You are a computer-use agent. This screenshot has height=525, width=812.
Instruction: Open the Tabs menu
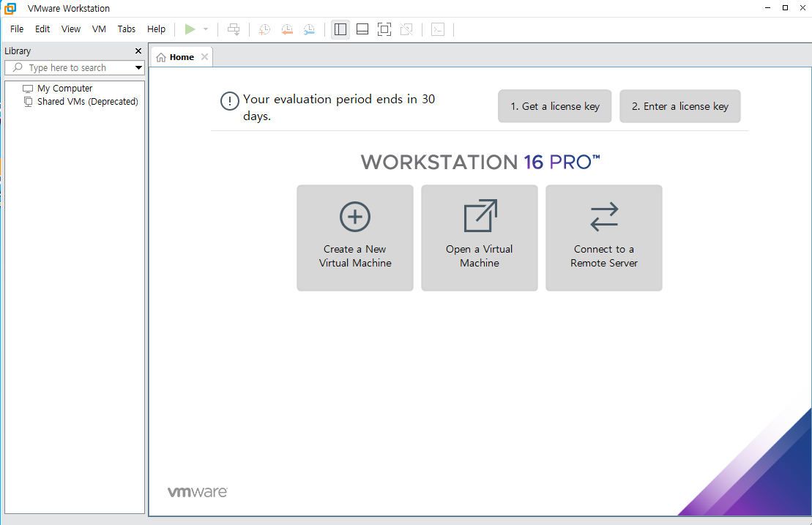click(x=127, y=29)
